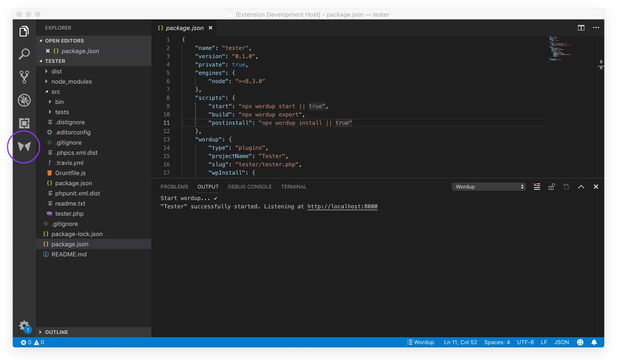Change end of line via LF
The image size is (617, 364).
(544, 342)
